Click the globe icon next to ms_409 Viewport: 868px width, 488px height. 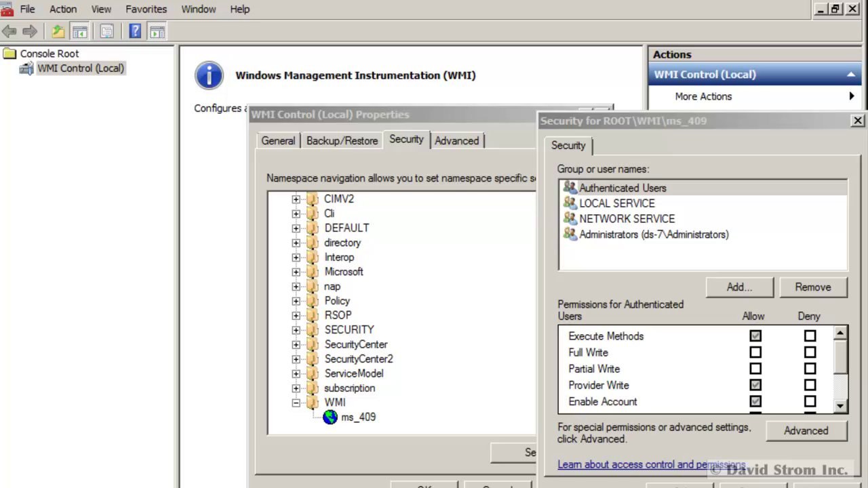coord(330,417)
